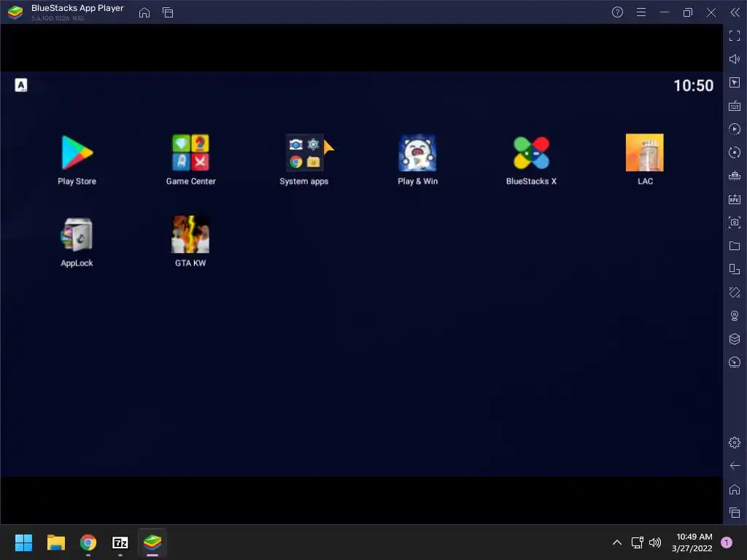The image size is (747, 560).
Task: Open the System apps folder
Action: 304,152
